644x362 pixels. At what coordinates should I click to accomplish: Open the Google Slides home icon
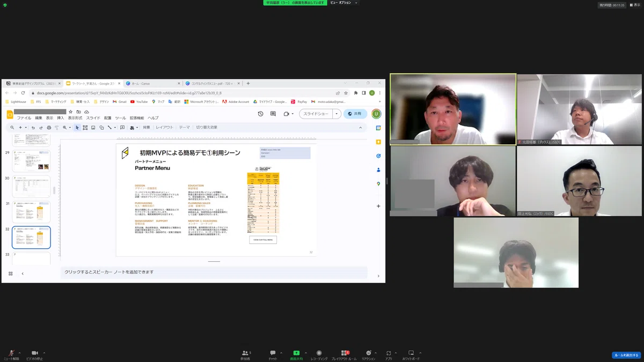10,114
